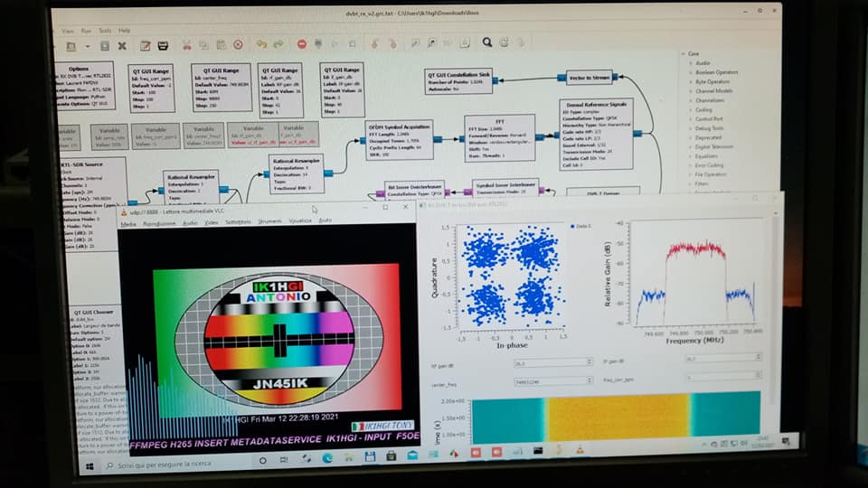The image size is (868, 488).
Task: Select the FFT block in the flowgraph
Action: point(500,136)
